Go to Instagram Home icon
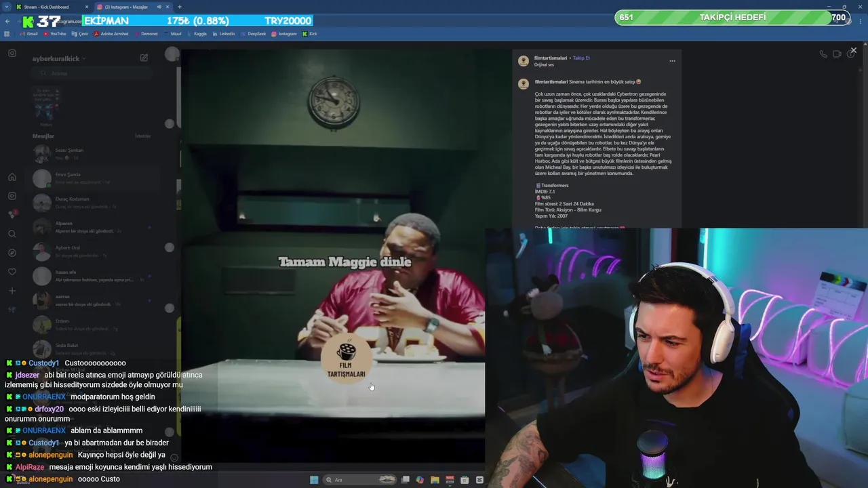868x488 pixels. 12,177
